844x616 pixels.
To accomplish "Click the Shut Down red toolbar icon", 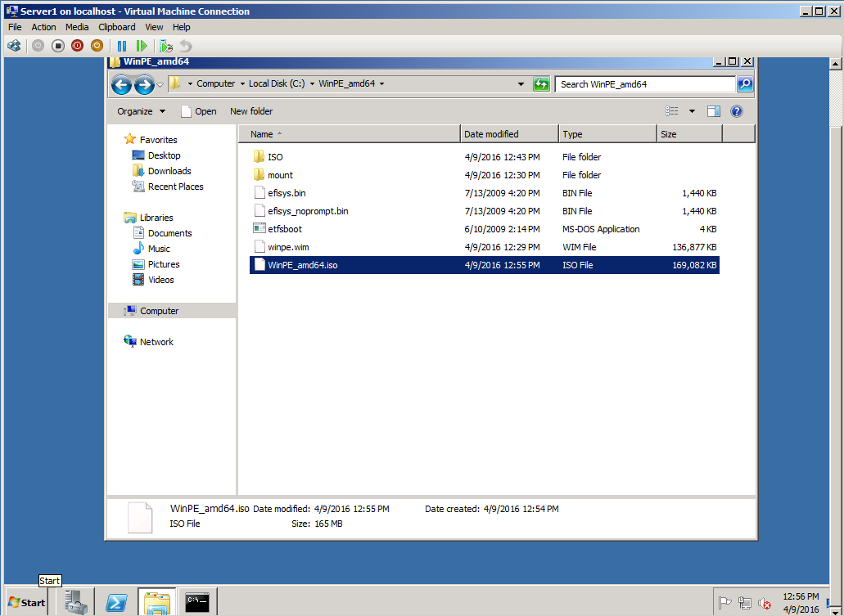I will [x=78, y=46].
